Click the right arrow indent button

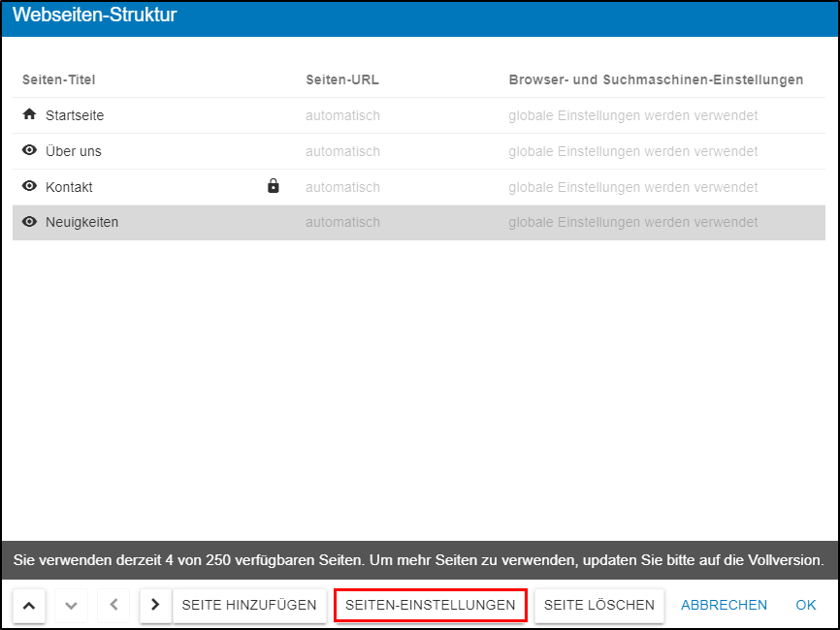pos(155,605)
